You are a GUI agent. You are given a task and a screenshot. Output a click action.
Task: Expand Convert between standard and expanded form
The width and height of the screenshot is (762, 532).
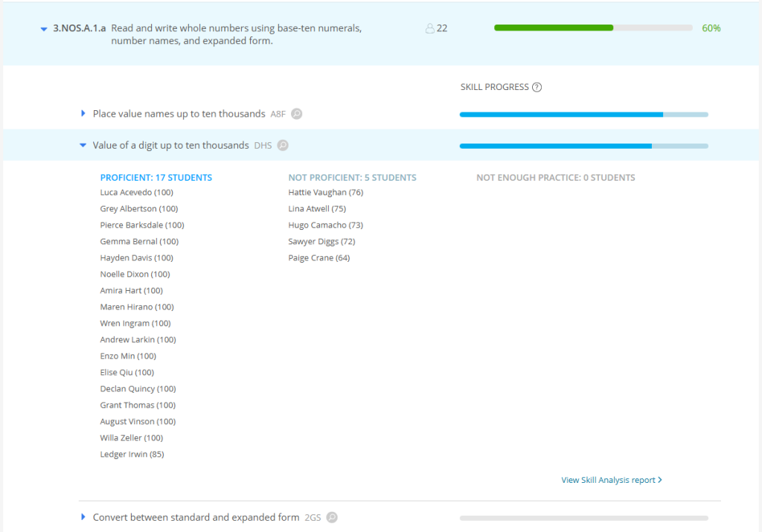coord(83,517)
